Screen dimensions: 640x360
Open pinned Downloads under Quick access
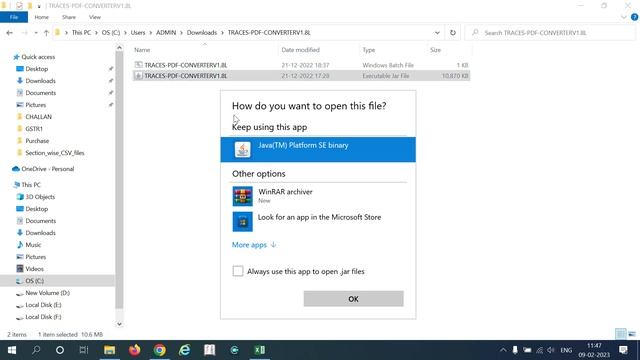tap(40, 81)
